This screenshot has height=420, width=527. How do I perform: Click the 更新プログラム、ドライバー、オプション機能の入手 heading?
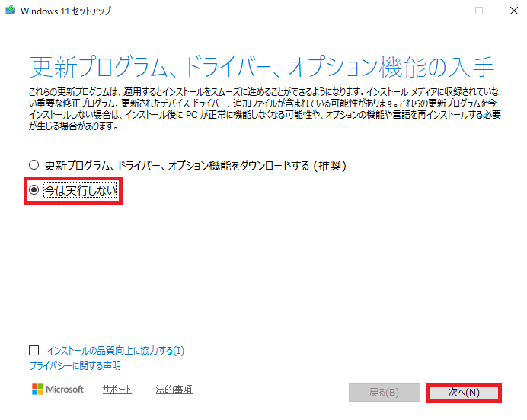(x=262, y=67)
